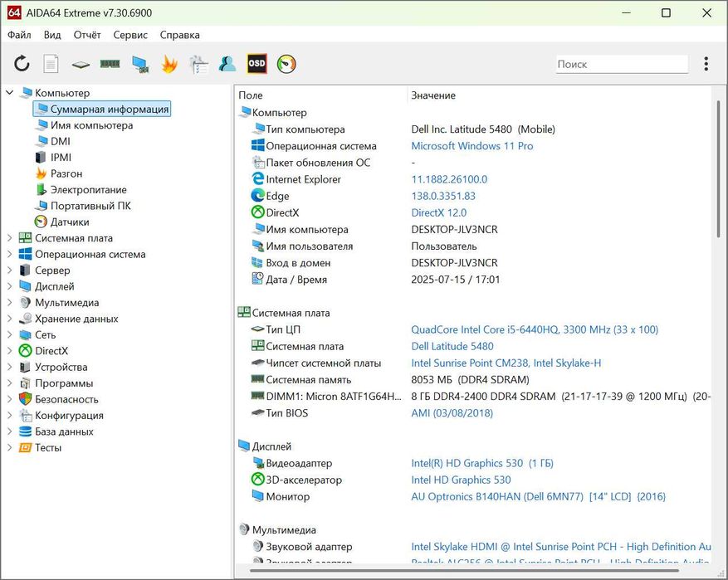The image size is (728, 580).
Task: Open the Сервис menu
Action: [x=130, y=35]
